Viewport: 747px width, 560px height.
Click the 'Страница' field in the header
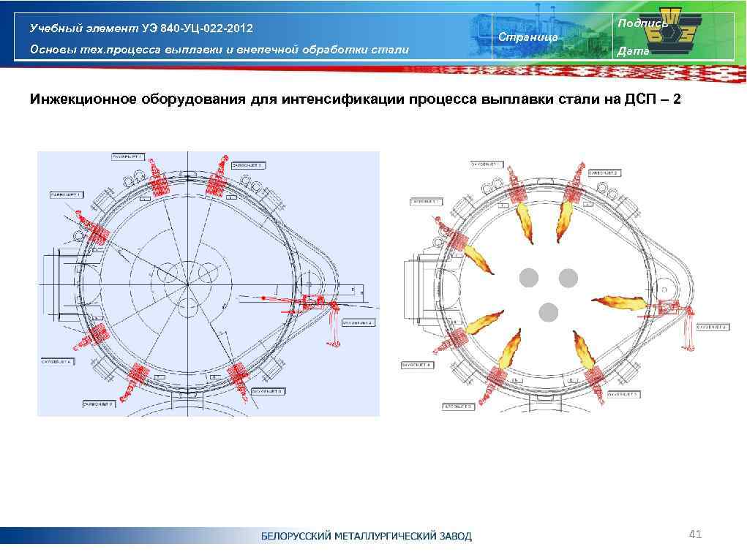(528, 37)
